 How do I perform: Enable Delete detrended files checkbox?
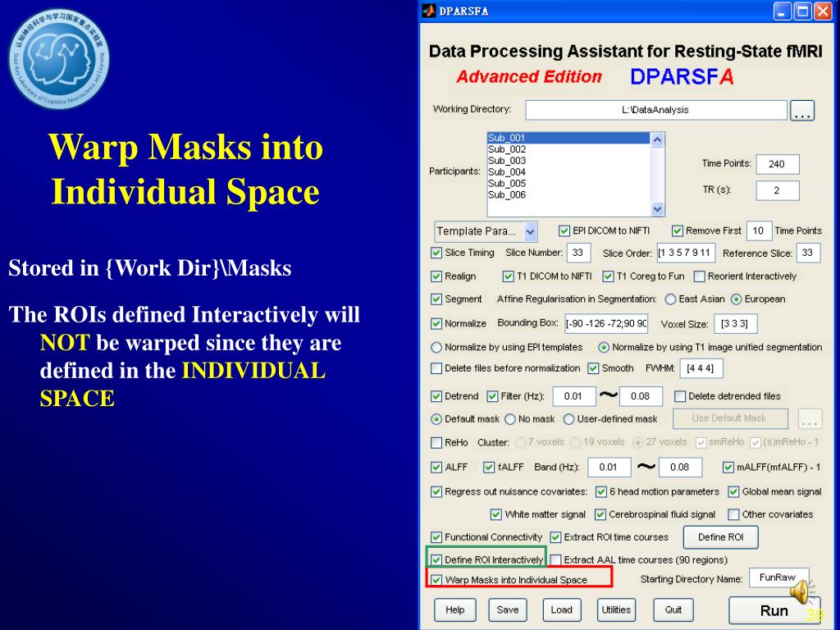click(680, 396)
